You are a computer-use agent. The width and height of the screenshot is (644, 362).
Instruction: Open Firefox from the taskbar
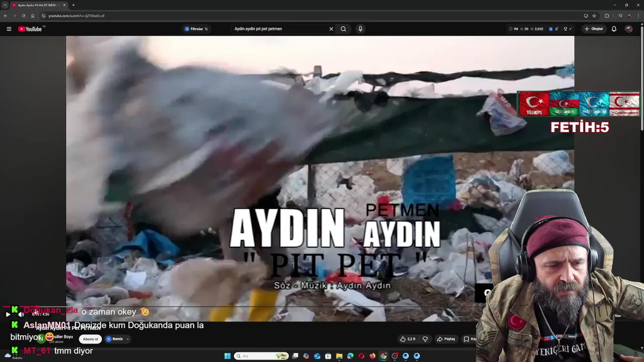[372, 356]
